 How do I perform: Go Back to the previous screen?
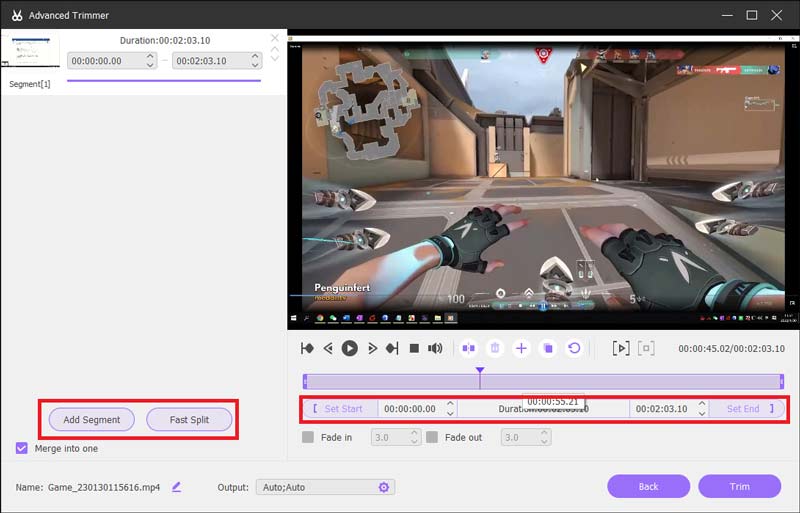coord(648,486)
